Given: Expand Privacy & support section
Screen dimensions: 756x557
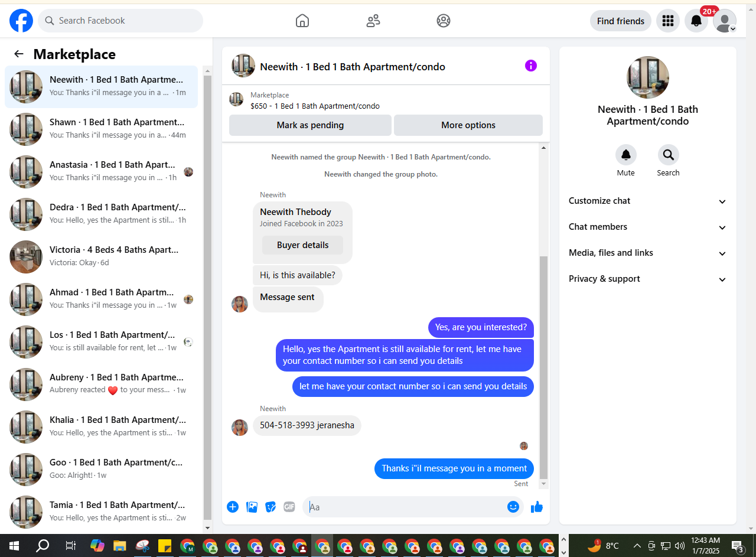Looking at the screenshot, I should [648, 279].
